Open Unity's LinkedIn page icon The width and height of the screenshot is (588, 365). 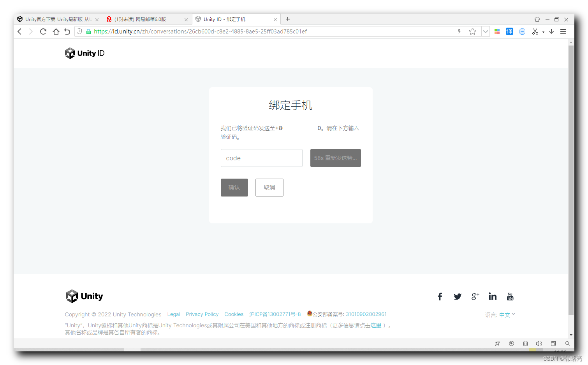click(493, 297)
